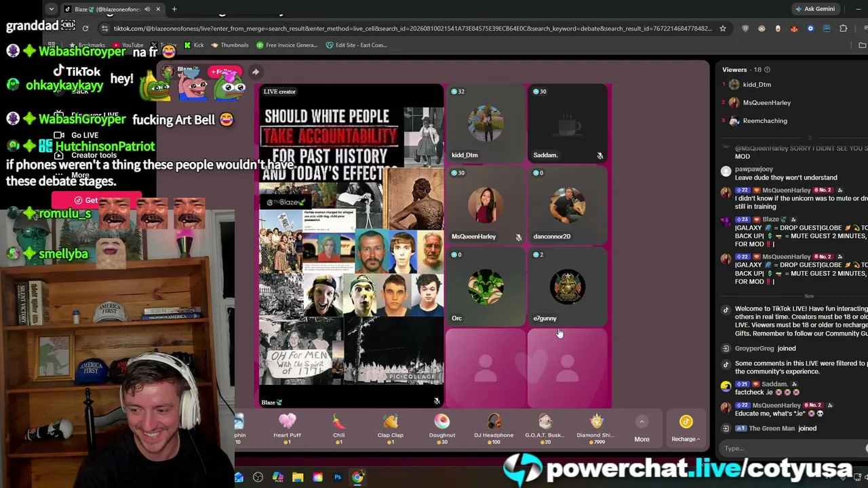
Task: Open the Kick bookmark
Action: (193, 45)
